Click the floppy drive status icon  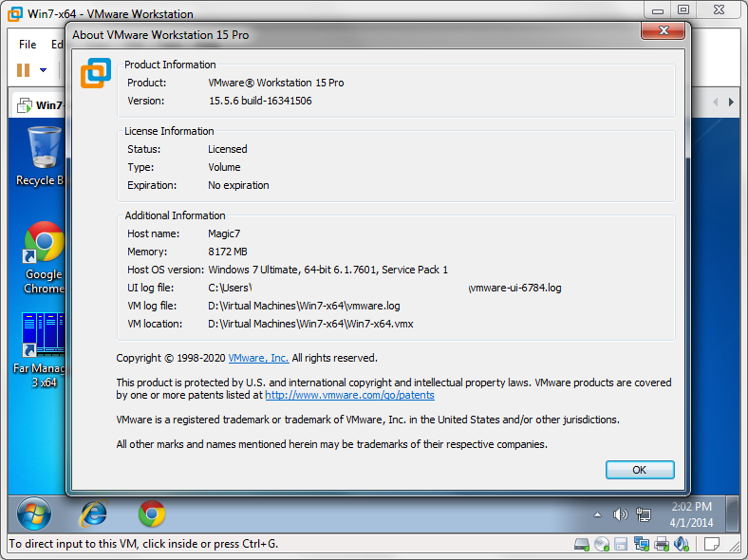621,544
